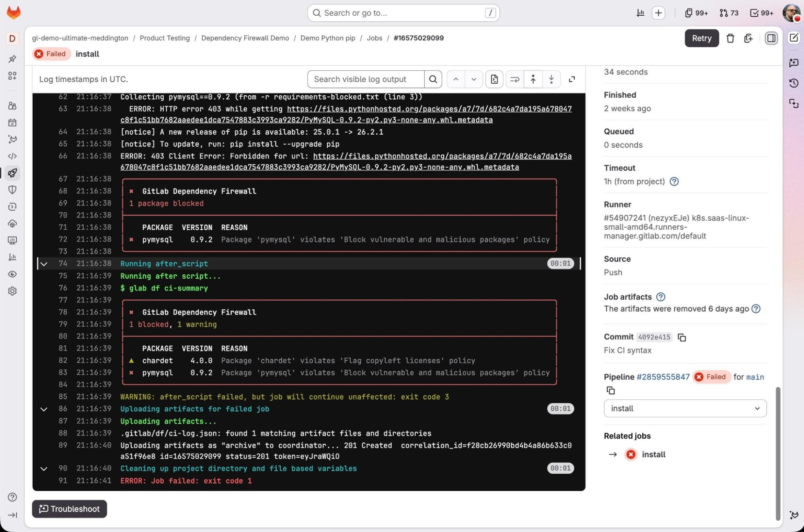Click the GitLab fox logo
The width and height of the screenshot is (804, 532).
[14, 12]
